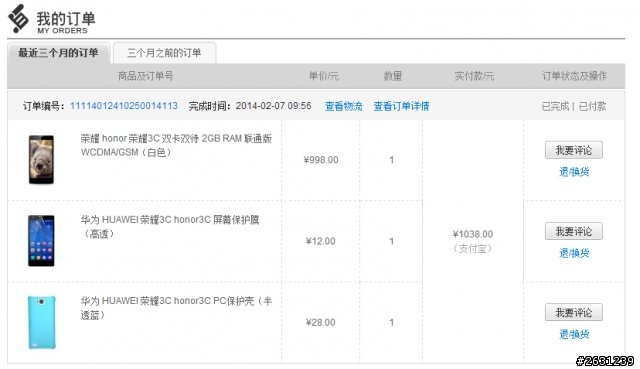Click 退/换货 for the honor 3C phone
This screenshot has width=640, height=369.
tap(574, 172)
